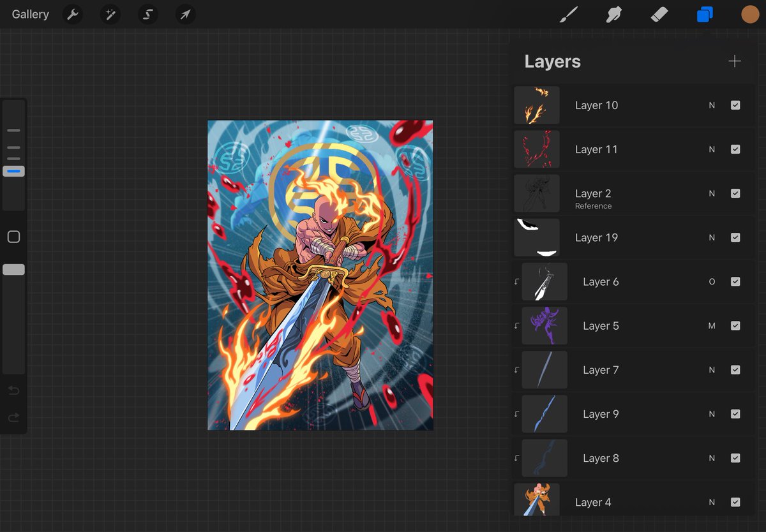Uncheck Layer 9 visibility
The width and height of the screenshot is (766, 532).
pyautogui.click(x=735, y=414)
